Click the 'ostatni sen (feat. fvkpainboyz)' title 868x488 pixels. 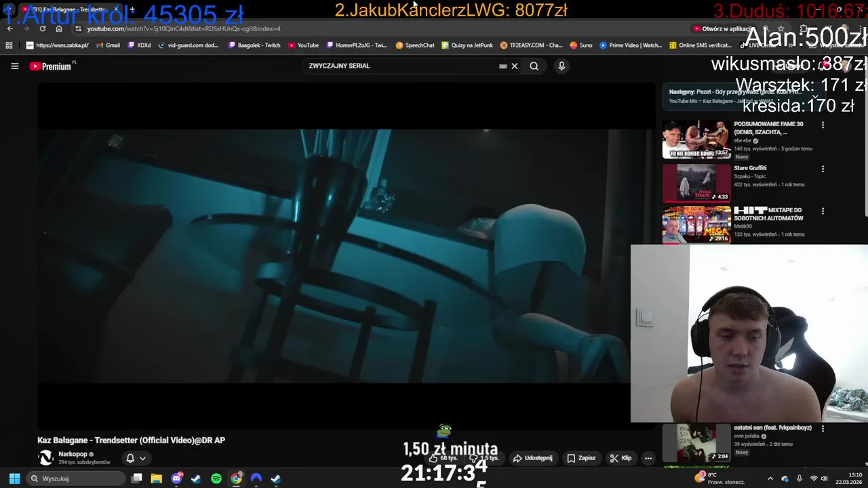point(772,428)
